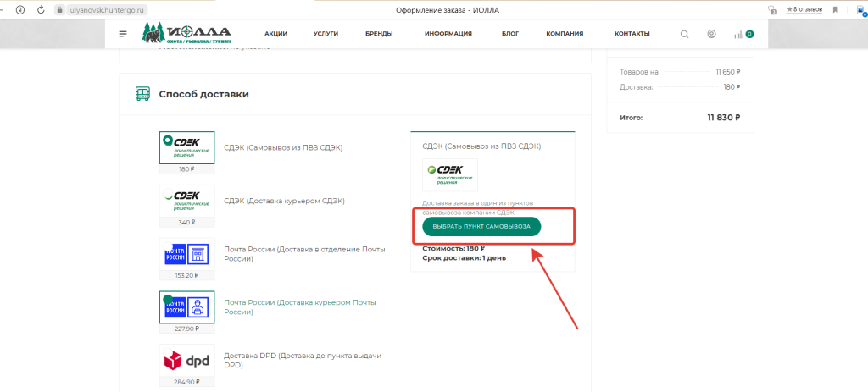Click the browser reload icon
The image size is (868, 392).
pos(42,9)
